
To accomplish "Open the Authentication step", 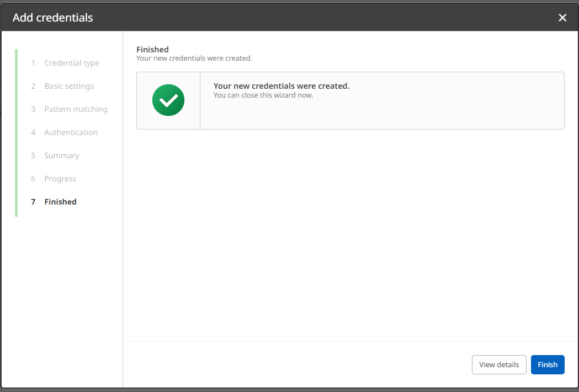I will pos(71,132).
